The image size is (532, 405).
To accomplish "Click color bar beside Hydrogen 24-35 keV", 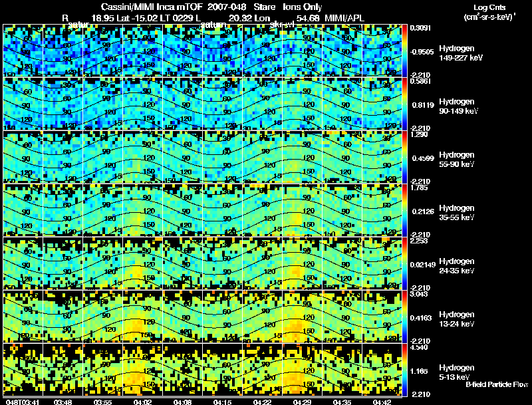I will point(404,263).
